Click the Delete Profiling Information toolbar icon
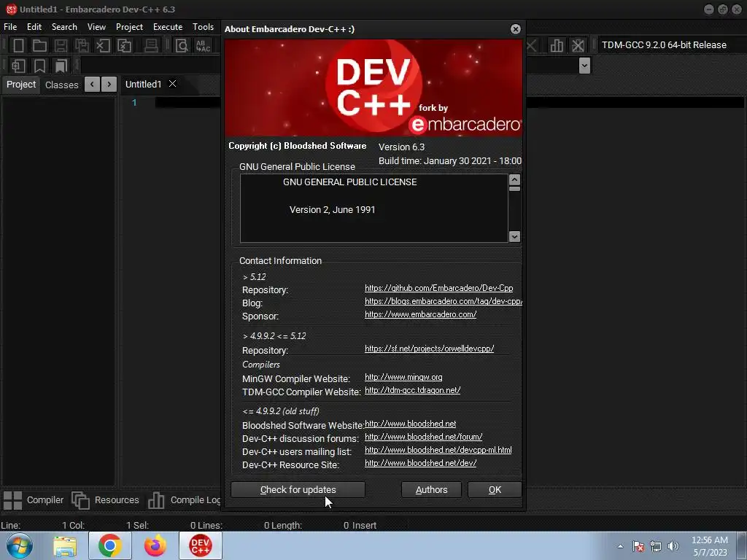 coord(578,45)
